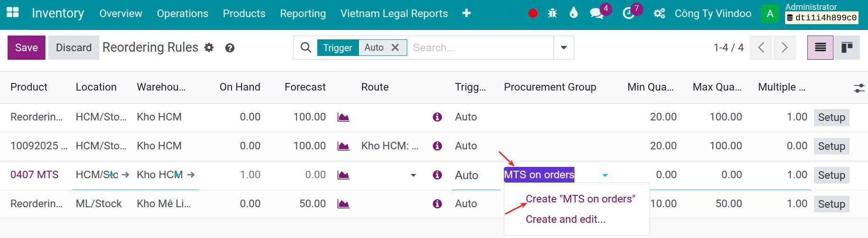The width and height of the screenshot is (868, 238).
Task: Open Warehouse external link arrow in 0407 MTS row
Action: coord(191,175)
